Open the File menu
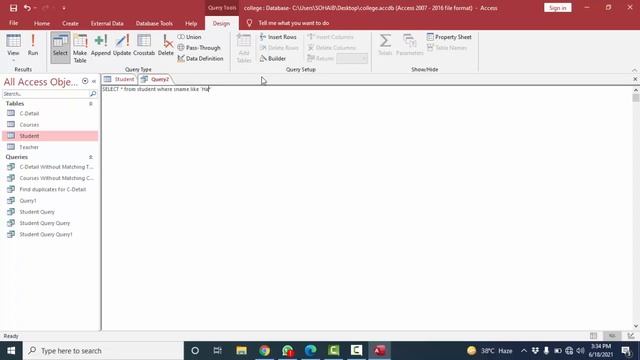Screen dimensions: 640x360 tap(13, 23)
